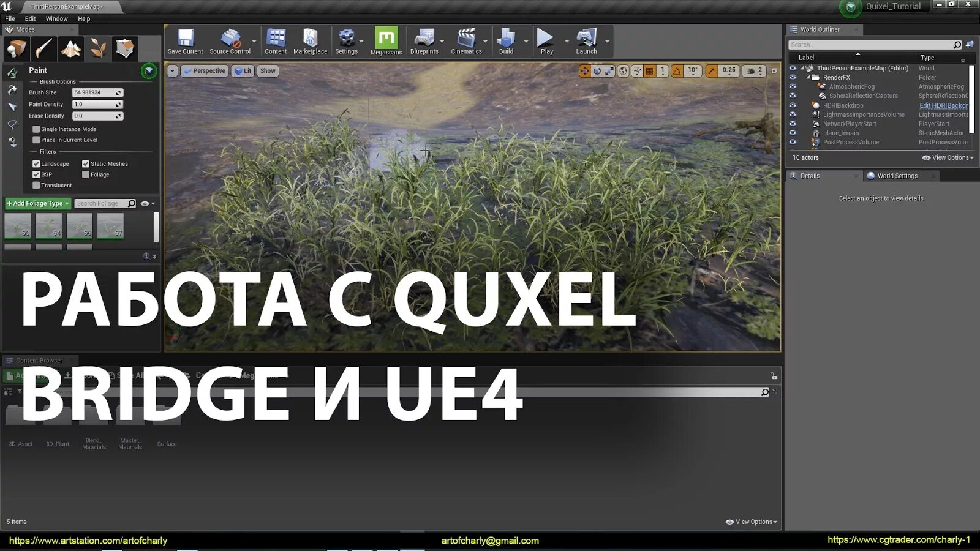Click the Build toolbar button
Viewport: 980px width, 551px height.
[506, 42]
